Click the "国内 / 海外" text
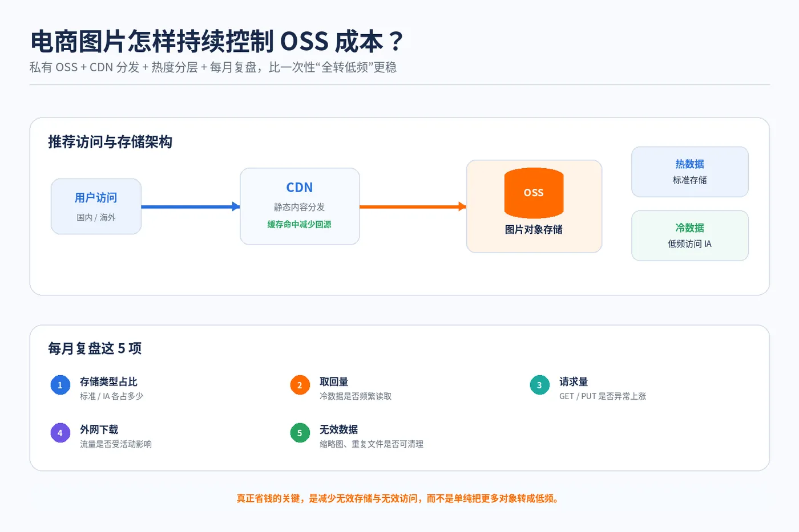The width and height of the screenshot is (799, 532). point(96,217)
